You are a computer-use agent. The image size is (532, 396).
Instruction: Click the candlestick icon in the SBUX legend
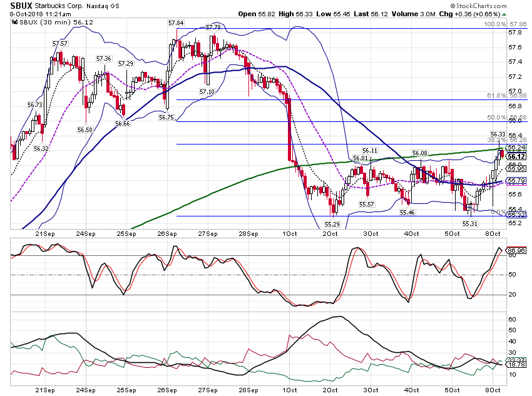(14, 23)
